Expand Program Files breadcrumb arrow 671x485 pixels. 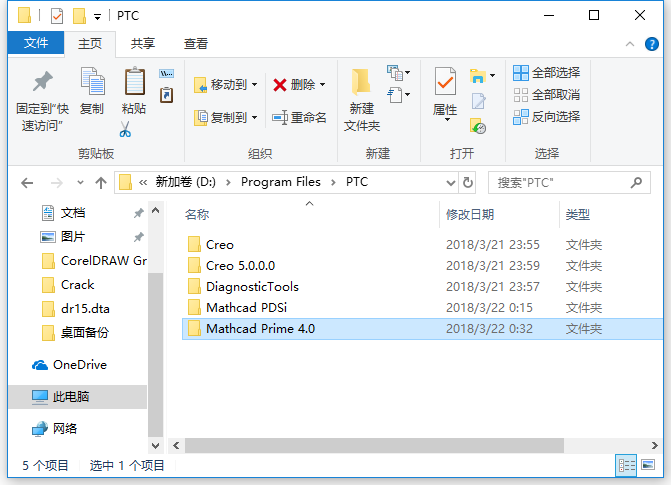(x=333, y=183)
